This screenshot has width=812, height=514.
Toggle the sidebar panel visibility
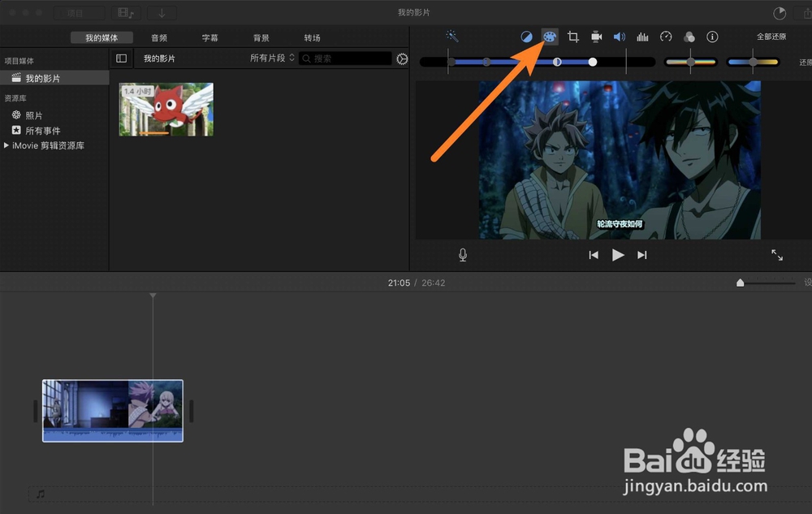click(x=121, y=58)
